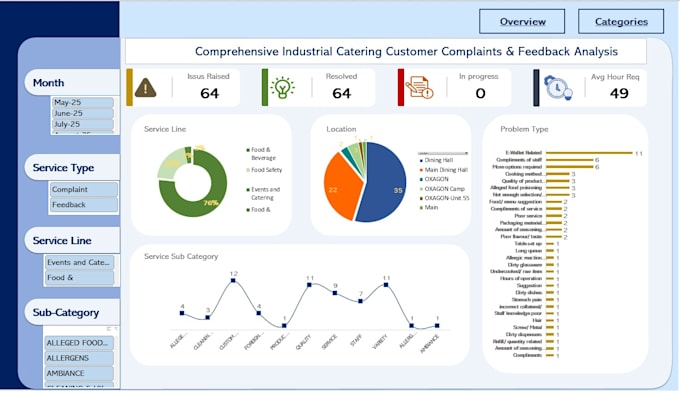Click clear filter icon in Sub-Category slicer
Screen dimensions: 680x395
pos(116,329)
